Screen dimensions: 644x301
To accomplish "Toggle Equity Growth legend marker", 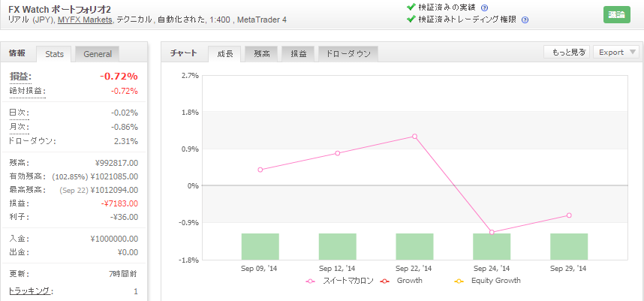I will tap(459, 281).
